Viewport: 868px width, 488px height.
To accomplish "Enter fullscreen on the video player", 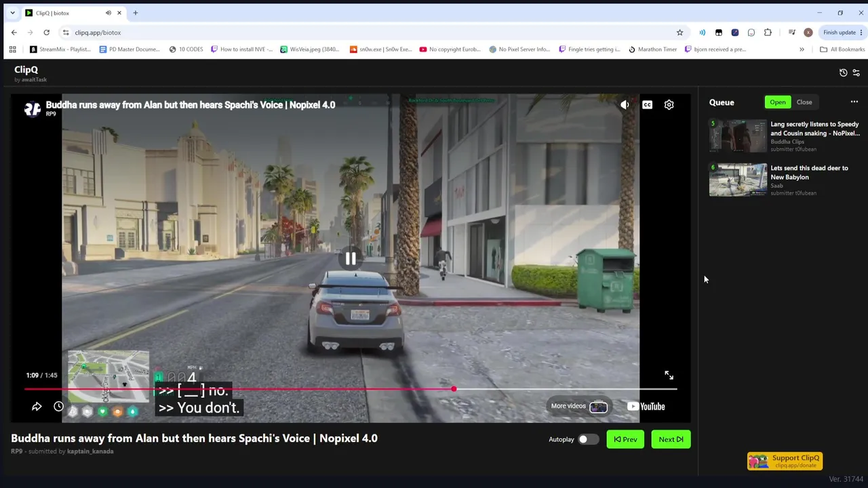I will pyautogui.click(x=669, y=375).
